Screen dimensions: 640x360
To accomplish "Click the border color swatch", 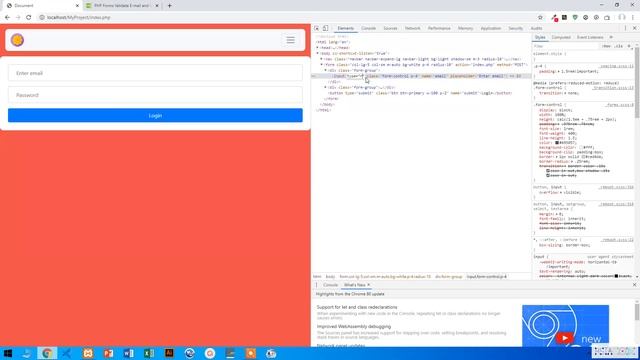I will 584,157.
